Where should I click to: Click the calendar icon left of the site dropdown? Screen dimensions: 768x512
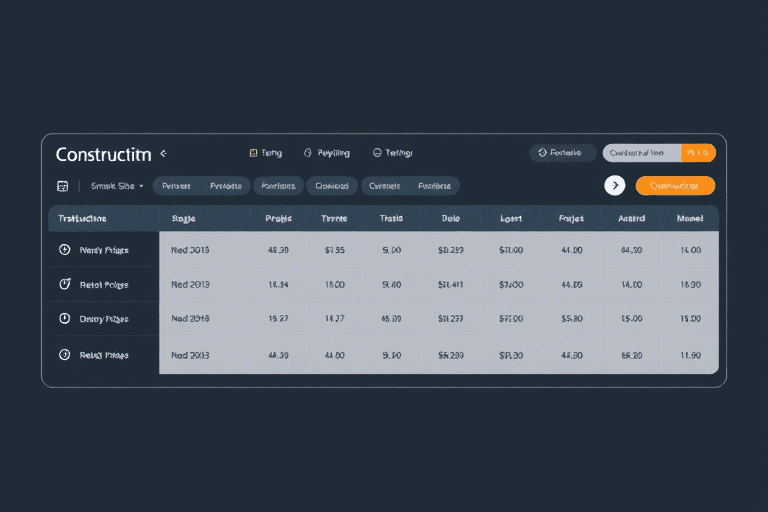[x=62, y=186]
